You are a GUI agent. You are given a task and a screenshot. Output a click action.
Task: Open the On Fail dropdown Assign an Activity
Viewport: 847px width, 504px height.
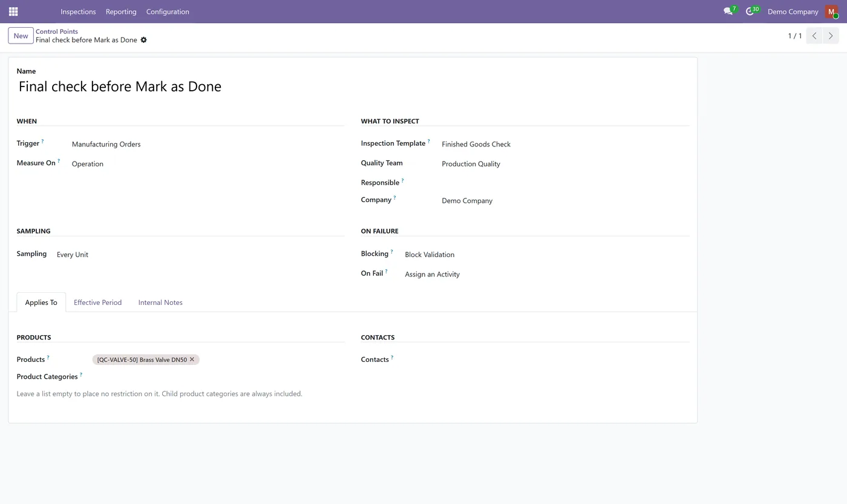[547, 274]
